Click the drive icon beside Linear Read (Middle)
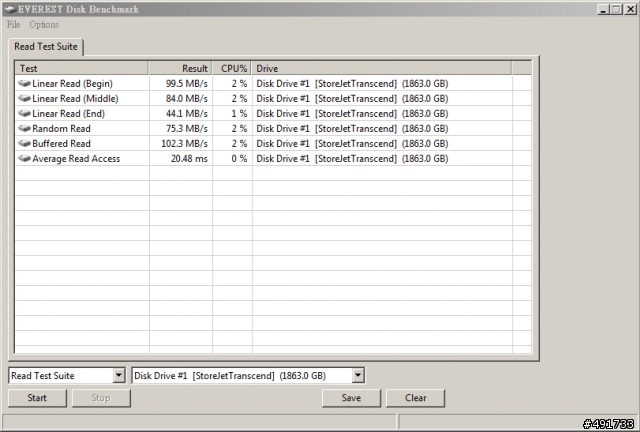 [x=24, y=98]
